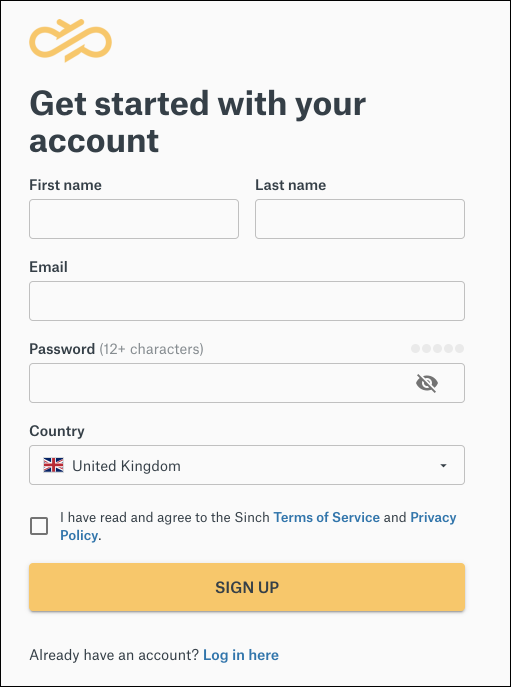Click the Email field label
This screenshot has height=687, width=511.
click(x=48, y=267)
